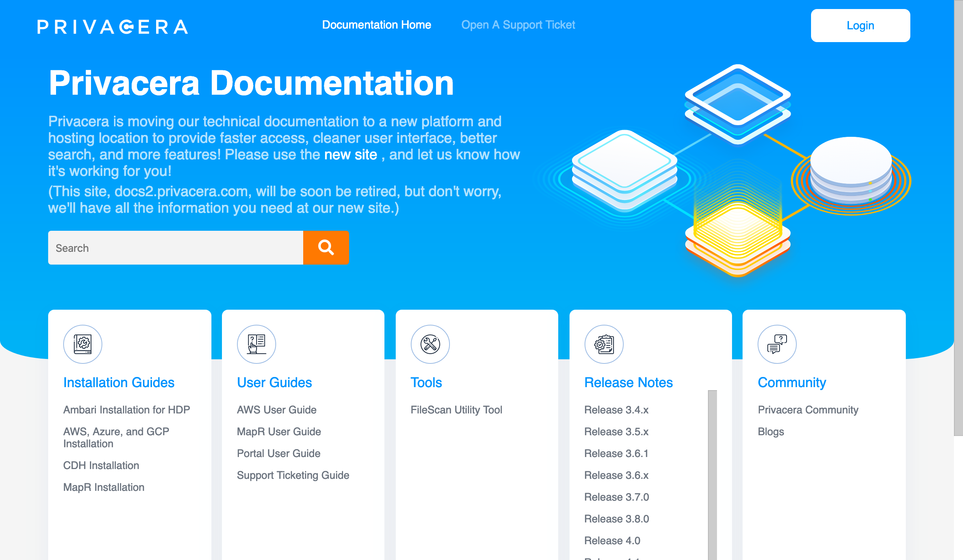
Task: Click the Release Notes clipboard icon
Action: click(x=604, y=344)
